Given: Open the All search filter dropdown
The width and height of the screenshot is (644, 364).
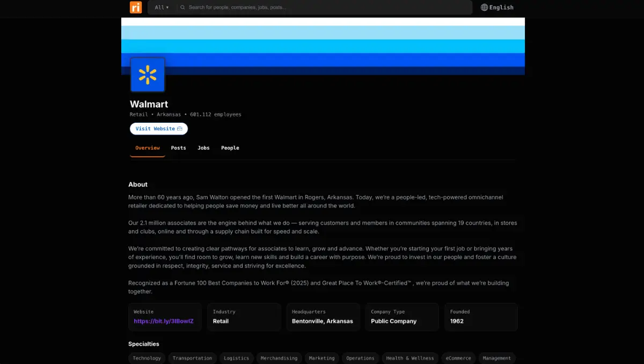Looking at the screenshot, I should [x=162, y=8].
